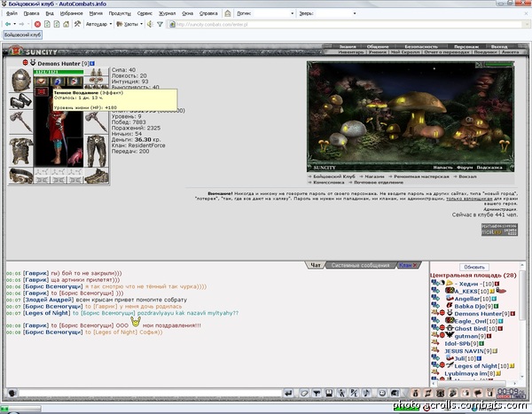Click the crossed hammers tools icon

click(77, 24)
